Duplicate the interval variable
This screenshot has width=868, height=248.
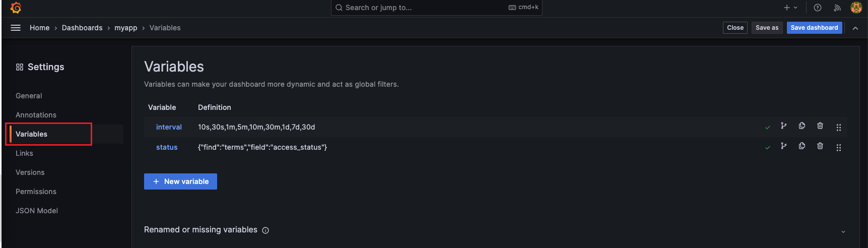(802, 126)
